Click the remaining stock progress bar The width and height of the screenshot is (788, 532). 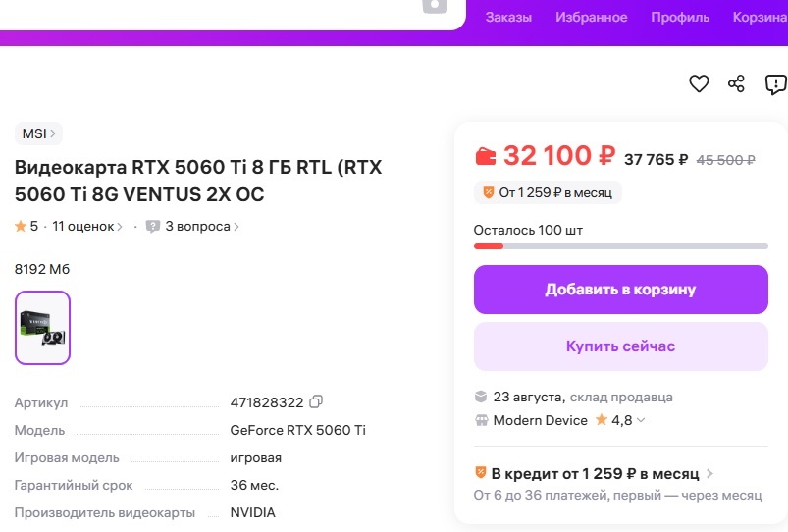620,246
